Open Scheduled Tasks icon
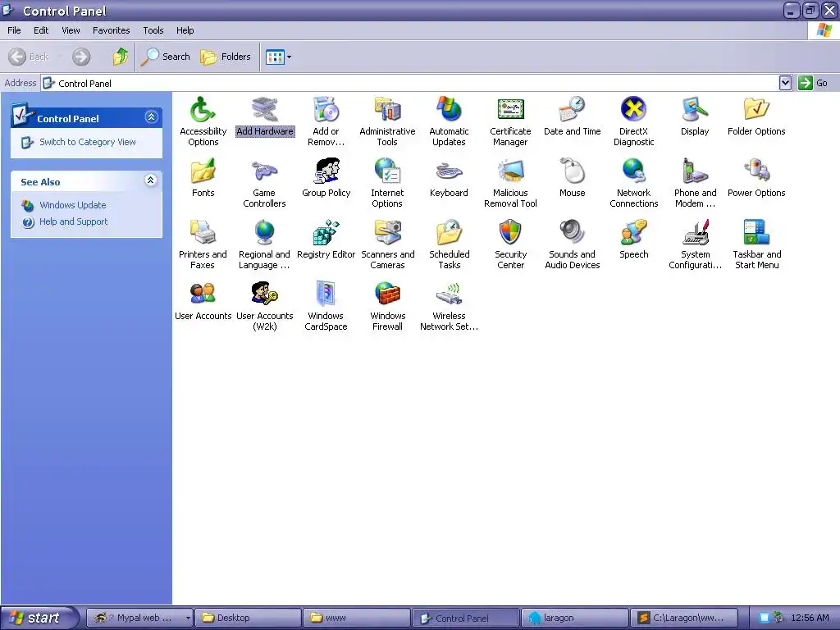 449,233
